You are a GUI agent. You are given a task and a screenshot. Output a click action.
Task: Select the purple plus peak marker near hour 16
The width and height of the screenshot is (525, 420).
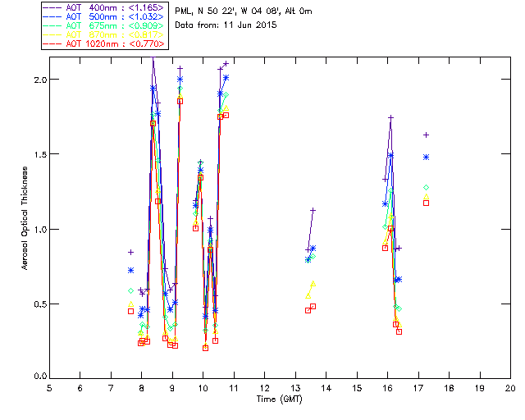pos(390,117)
